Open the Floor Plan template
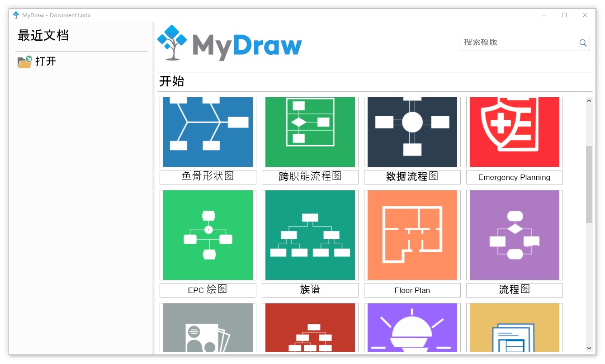This screenshot has height=364, width=605. click(x=412, y=235)
